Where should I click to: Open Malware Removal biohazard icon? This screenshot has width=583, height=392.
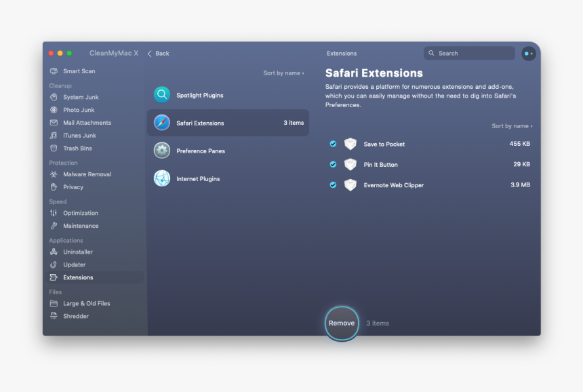tap(54, 174)
